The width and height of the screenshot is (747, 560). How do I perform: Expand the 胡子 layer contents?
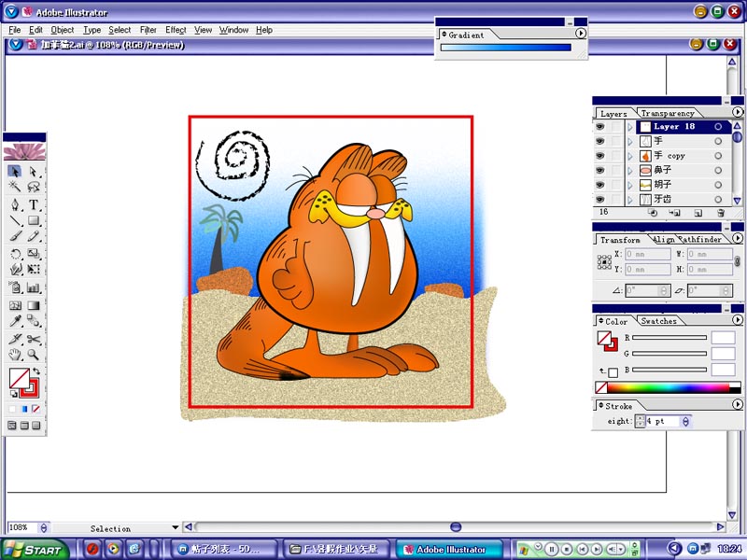pyautogui.click(x=630, y=185)
